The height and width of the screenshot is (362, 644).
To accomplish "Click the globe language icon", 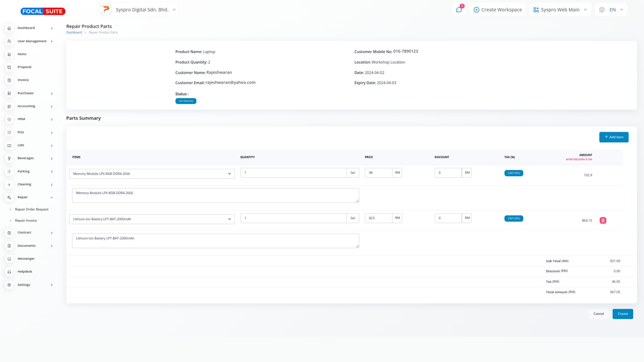I will coord(602,10).
